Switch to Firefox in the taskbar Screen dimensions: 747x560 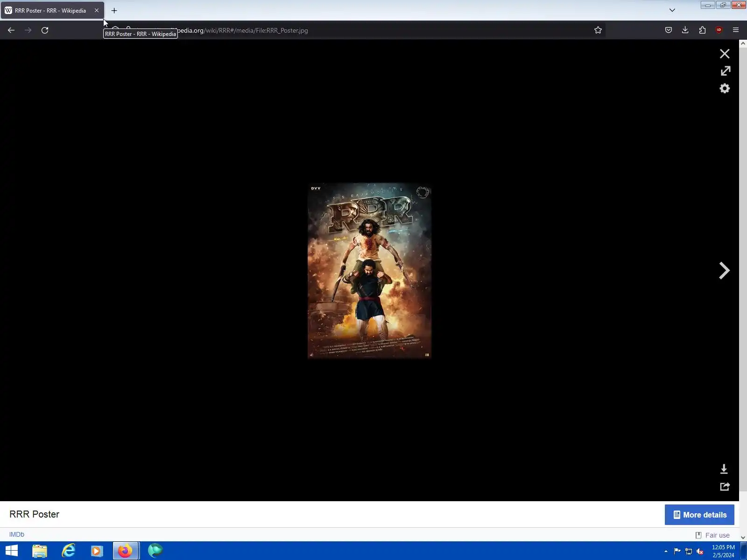pos(126,551)
